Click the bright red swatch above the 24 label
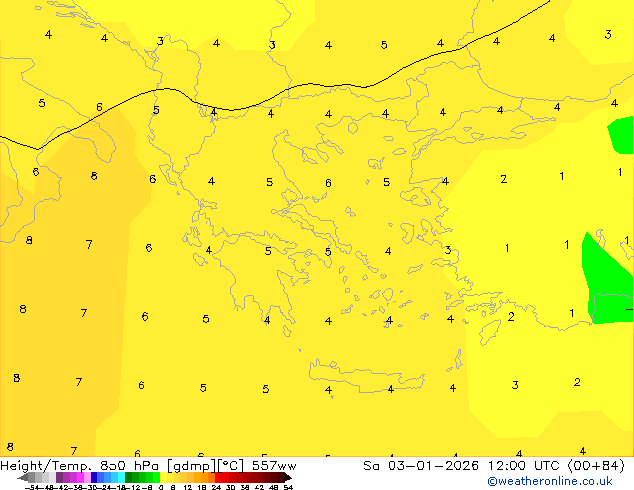This screenshot has height=490, width=634. click(218, 477)
